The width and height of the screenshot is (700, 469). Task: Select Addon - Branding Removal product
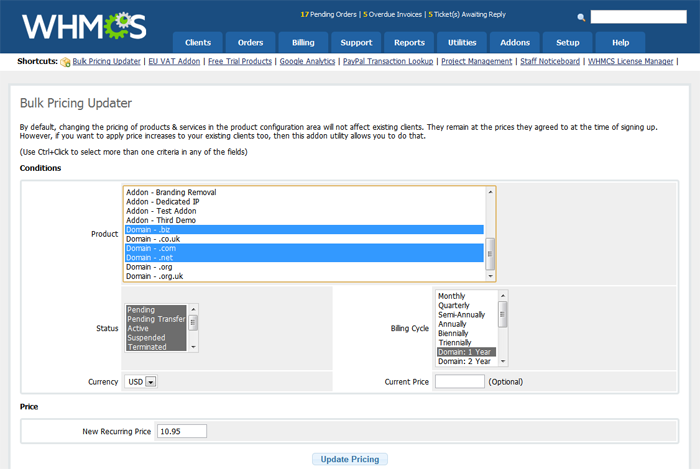(304, 192)
